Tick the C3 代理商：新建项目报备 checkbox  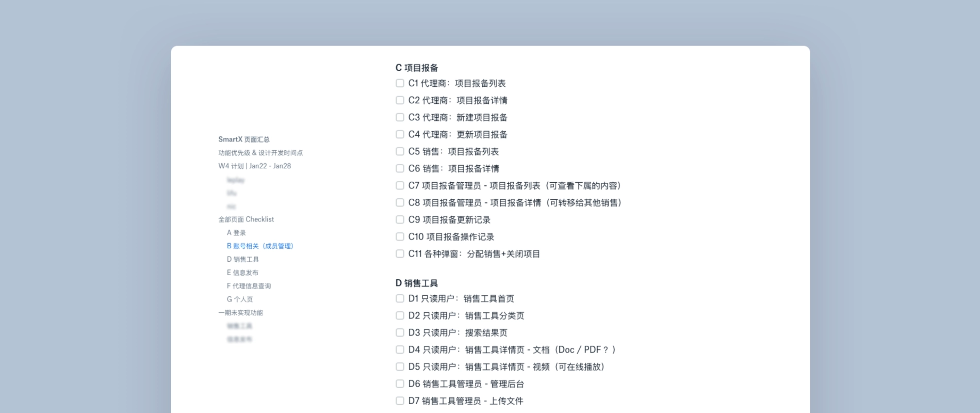pos(400,117)
